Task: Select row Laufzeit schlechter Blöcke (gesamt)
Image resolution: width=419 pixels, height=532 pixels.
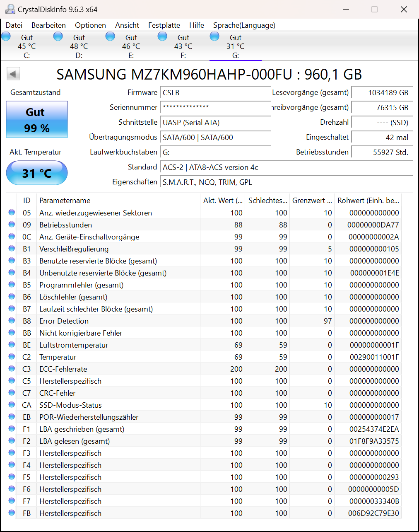Action: (x=204, y=309)
